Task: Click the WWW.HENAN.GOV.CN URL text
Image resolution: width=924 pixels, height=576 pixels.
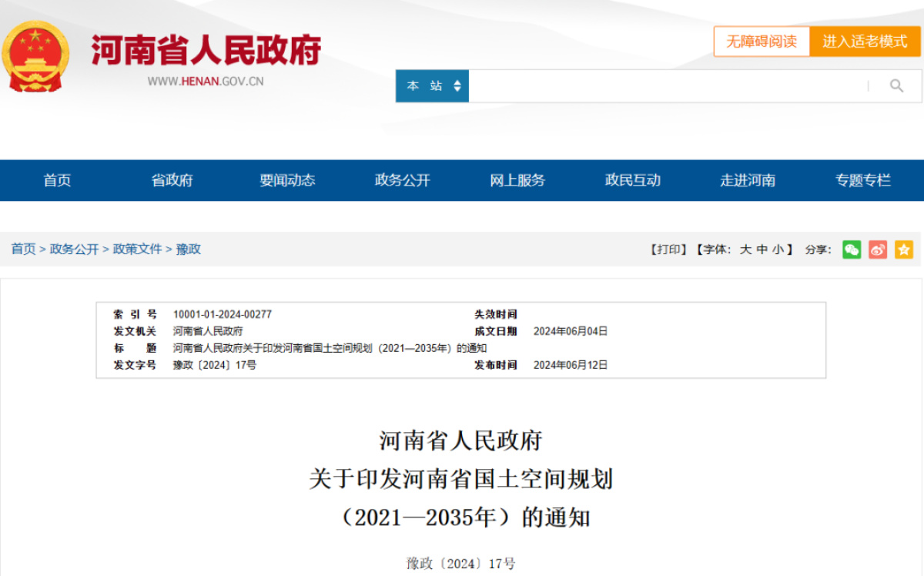Action: click(206, 81)
